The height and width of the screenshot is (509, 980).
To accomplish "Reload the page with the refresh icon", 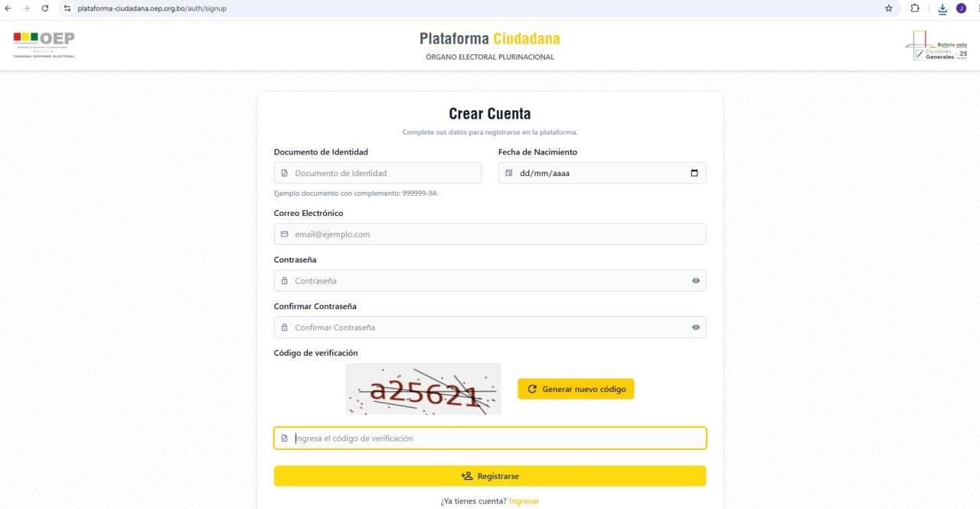I will pos(45,8).
